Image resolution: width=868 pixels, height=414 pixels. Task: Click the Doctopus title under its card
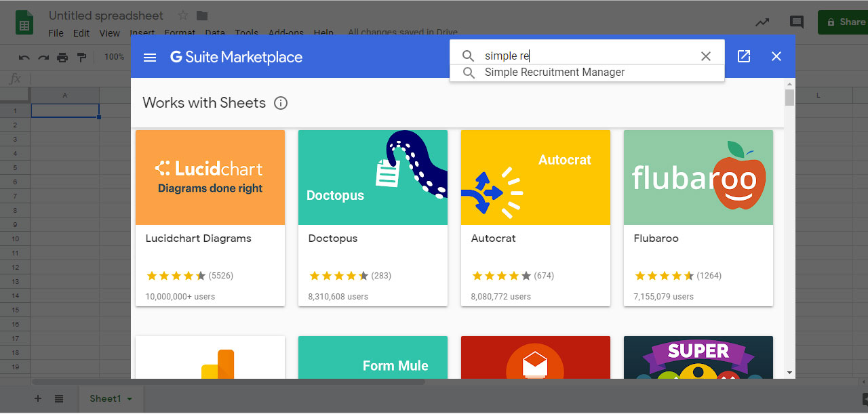click(333, 239)
